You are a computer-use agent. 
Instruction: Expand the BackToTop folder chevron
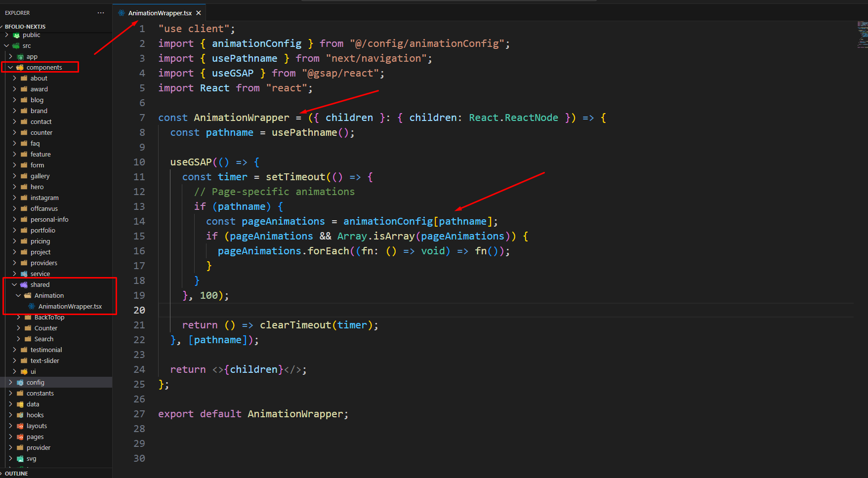[19, 318]
